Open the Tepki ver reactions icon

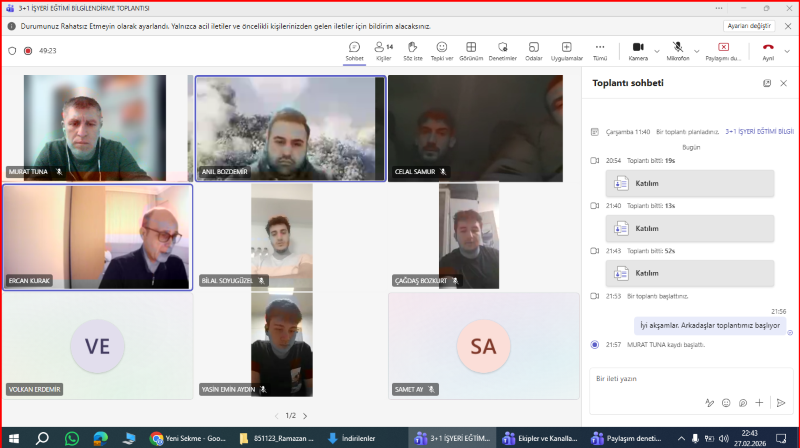tap(441, 50)
